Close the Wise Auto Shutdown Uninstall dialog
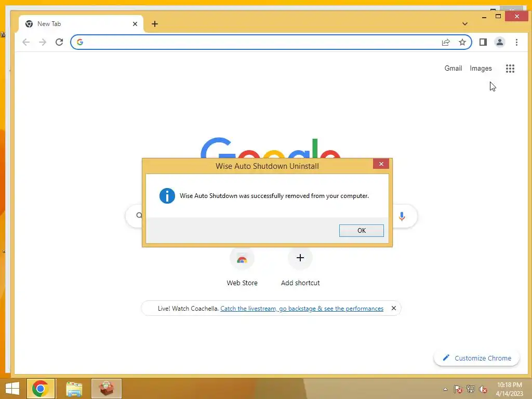The image size is (532, 399). pyautogui.click(x=381, y=164)
